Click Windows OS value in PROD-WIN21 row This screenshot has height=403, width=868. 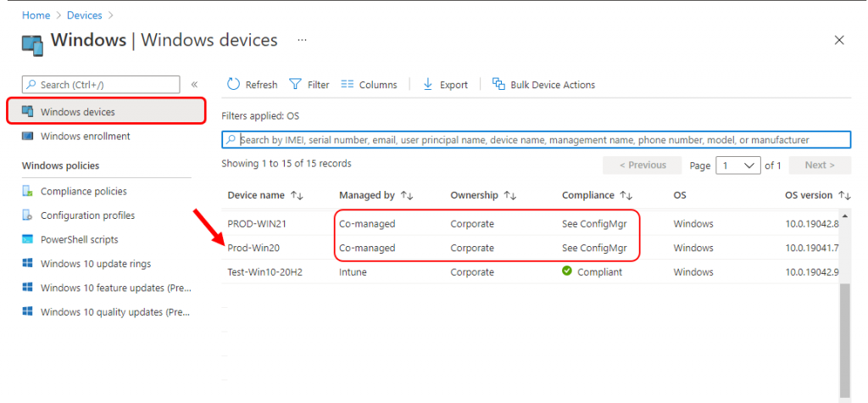tap(693, 224)
